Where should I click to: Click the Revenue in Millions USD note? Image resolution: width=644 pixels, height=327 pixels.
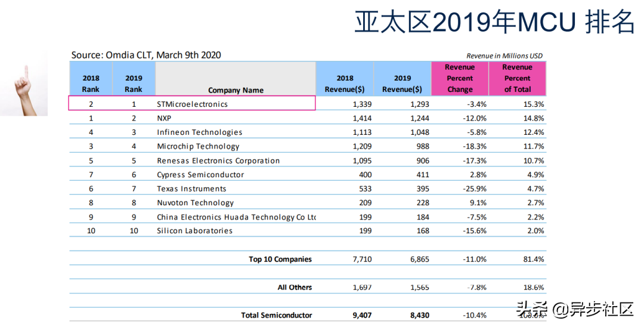point(504,56)
